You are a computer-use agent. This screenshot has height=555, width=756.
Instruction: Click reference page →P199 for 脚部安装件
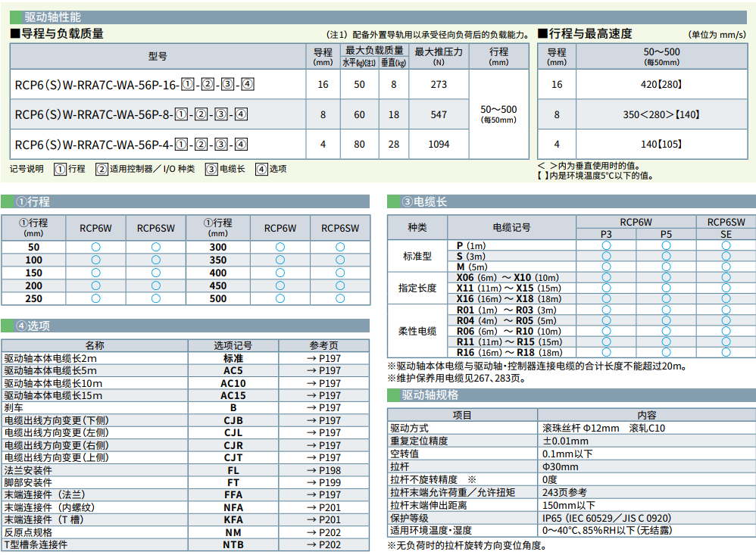point(323,483)
